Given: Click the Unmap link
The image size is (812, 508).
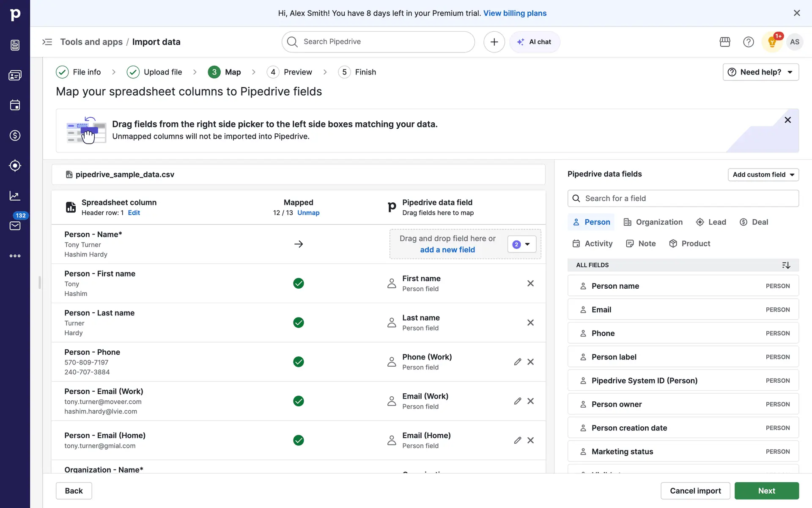Looking at the screenshot, I should pyautogui.click(x=308, y=213).
